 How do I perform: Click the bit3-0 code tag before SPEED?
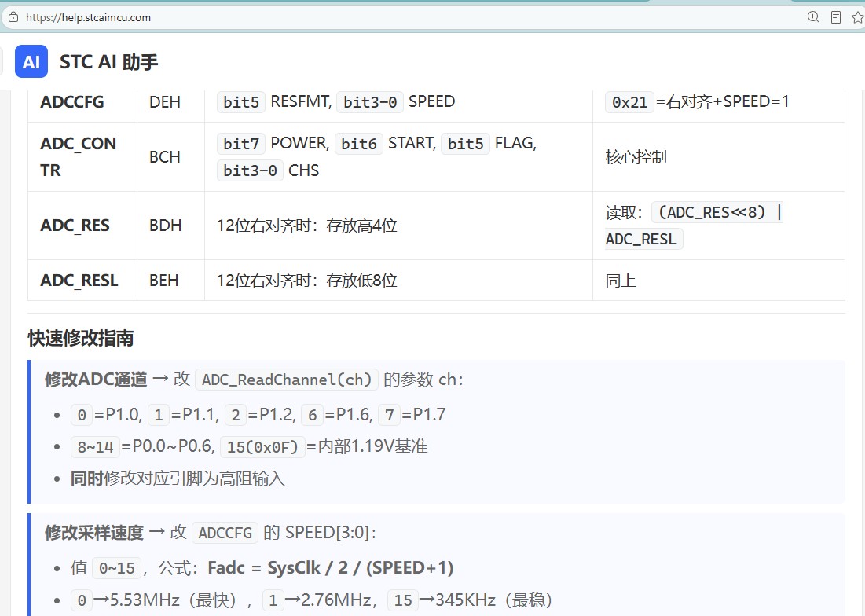click(x=370, y=102)
